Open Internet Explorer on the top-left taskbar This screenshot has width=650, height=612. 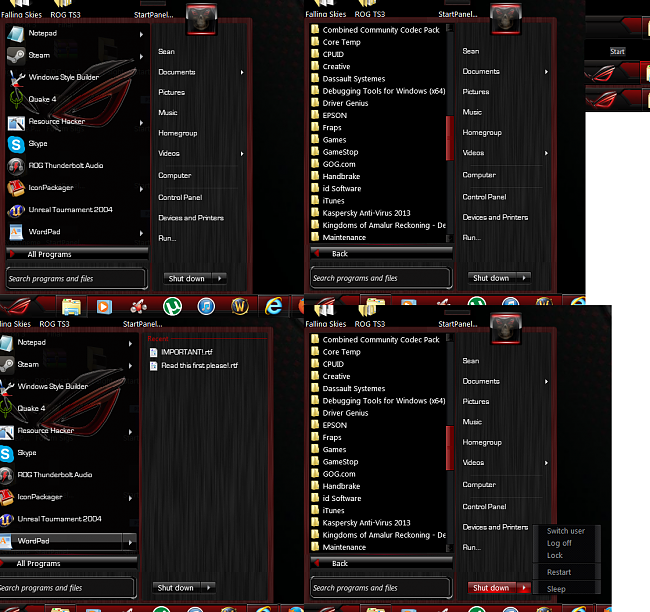click(274, 306)
